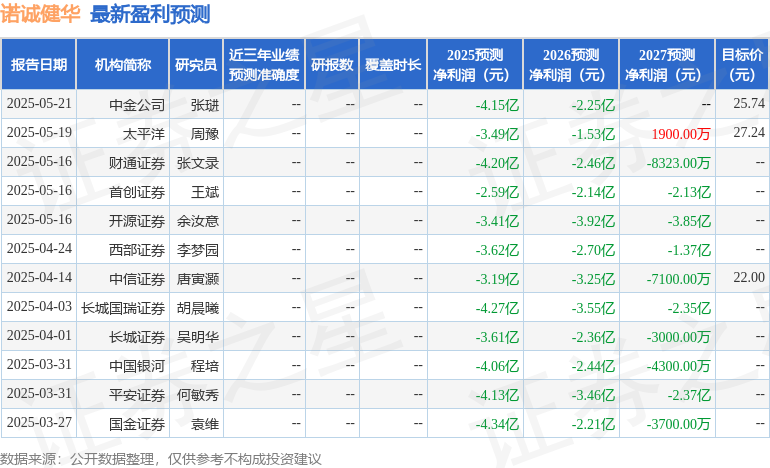Select the date 2025-03-27
Image resolution: width=770 pixels, height=468 pixels.
click(39, 422)
